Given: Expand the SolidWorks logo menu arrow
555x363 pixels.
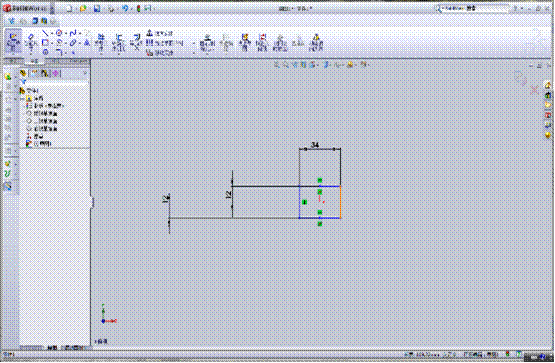Looking at the screenshot, I should pos(52,8).
